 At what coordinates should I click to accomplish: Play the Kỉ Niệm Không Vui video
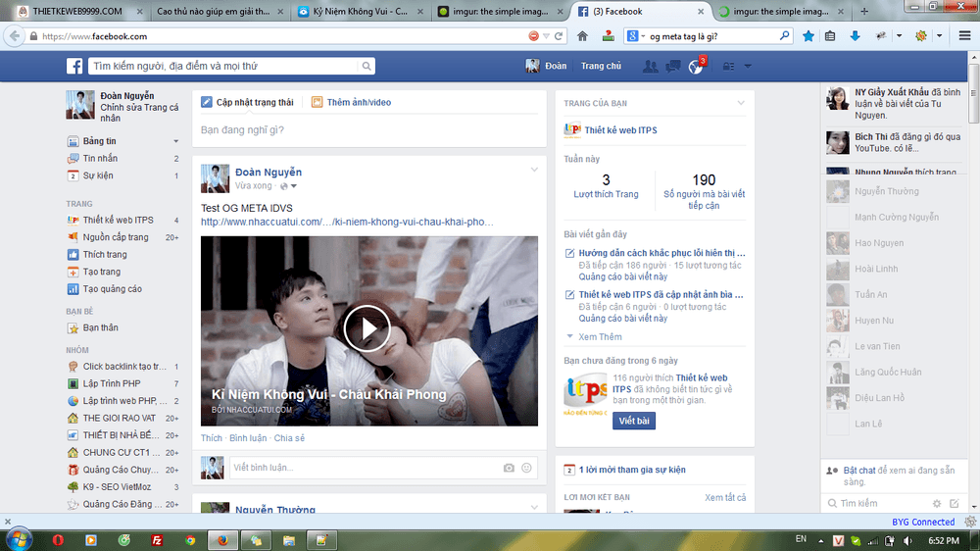(x=367, y=328)
